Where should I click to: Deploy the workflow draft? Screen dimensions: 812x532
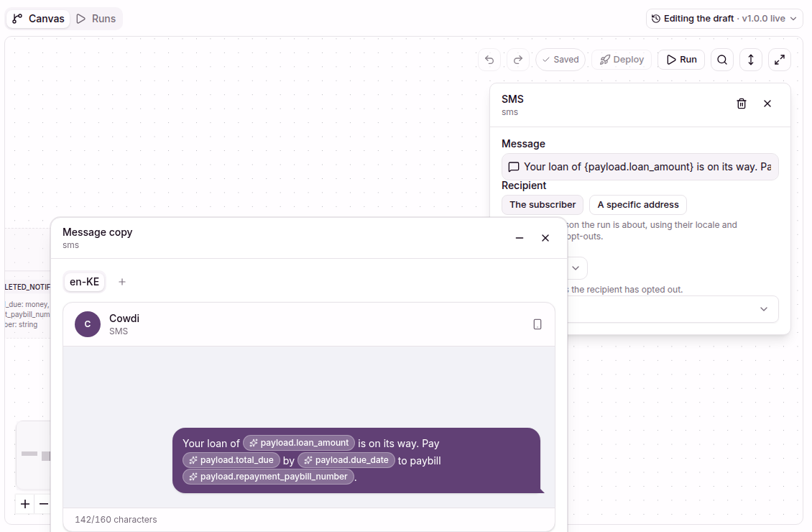622,60
